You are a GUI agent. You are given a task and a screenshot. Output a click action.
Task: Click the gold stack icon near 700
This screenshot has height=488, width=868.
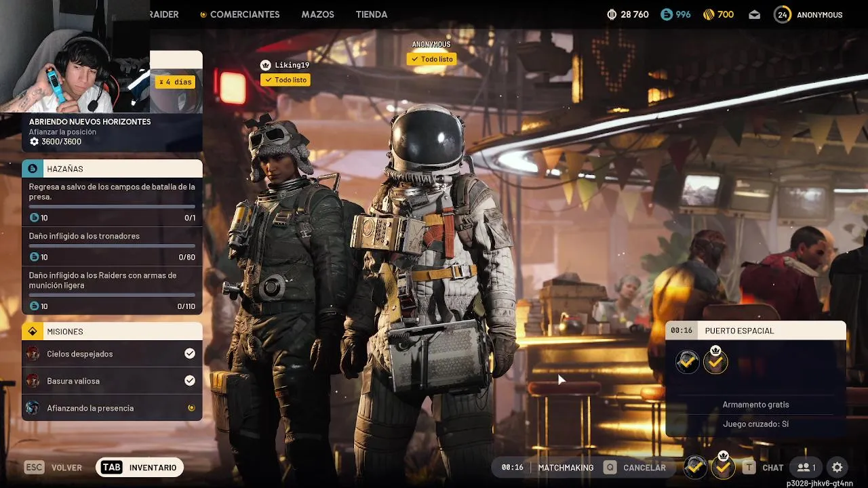point(709,14)
